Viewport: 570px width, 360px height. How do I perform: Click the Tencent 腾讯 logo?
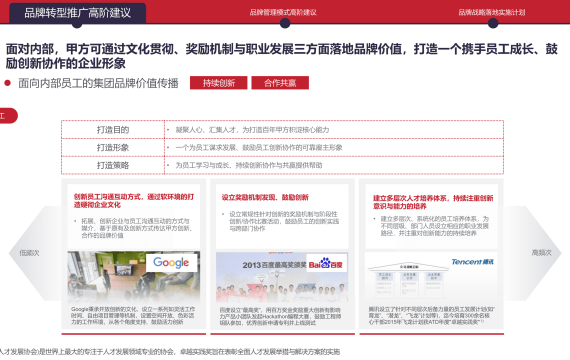[472, 262]
